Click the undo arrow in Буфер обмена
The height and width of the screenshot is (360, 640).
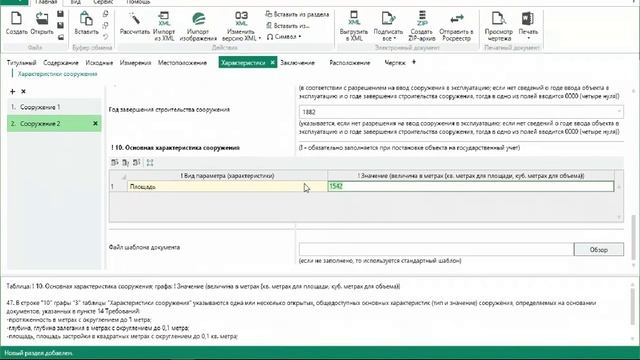coord(106,37)
